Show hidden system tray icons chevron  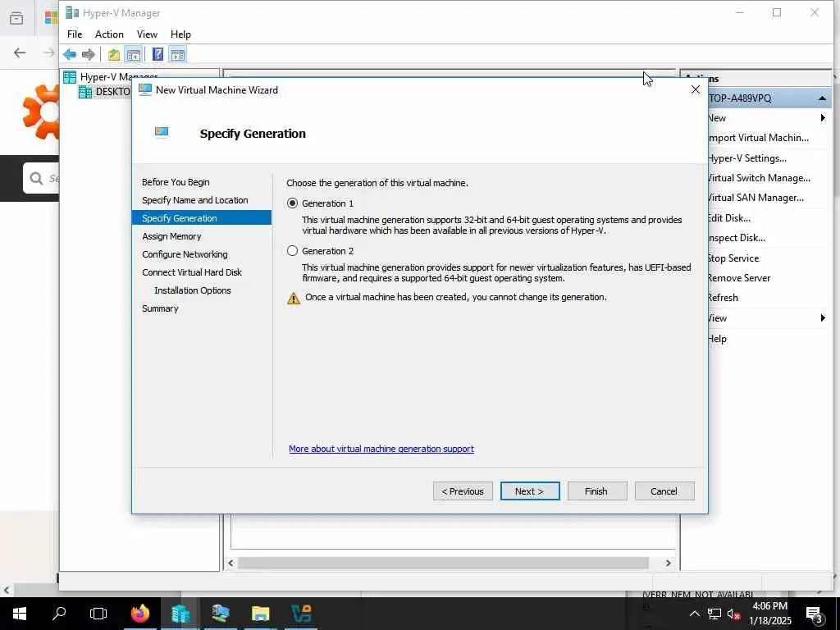694,614
